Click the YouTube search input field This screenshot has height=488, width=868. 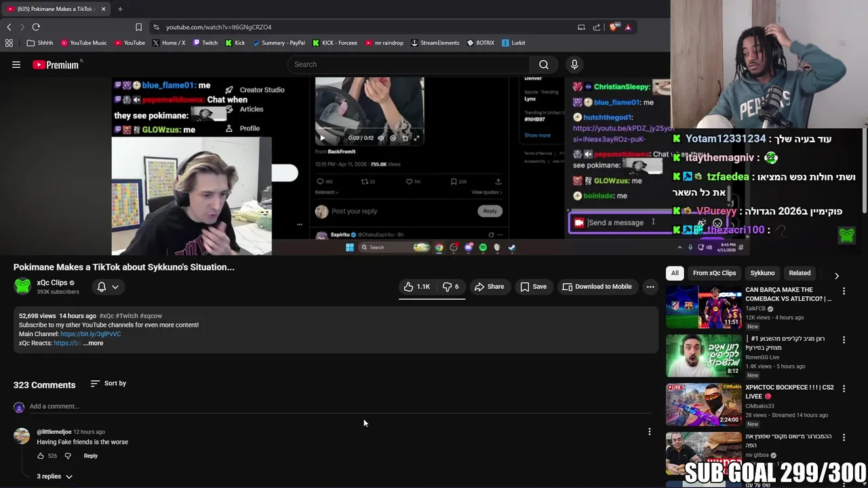pyautogui.click(x=409, y=64)
